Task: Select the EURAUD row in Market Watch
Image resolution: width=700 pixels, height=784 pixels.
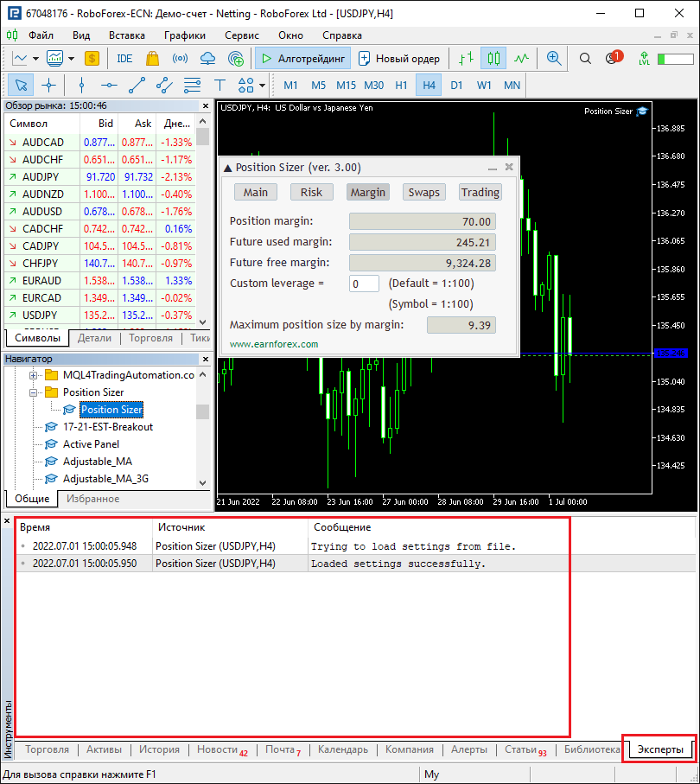Action: point(99,281)
